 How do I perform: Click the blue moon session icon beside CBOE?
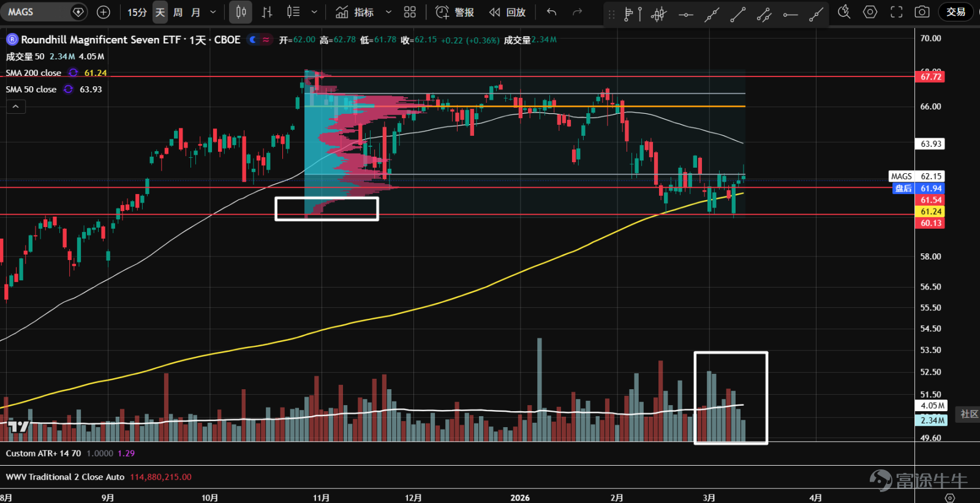coord(253,40)
